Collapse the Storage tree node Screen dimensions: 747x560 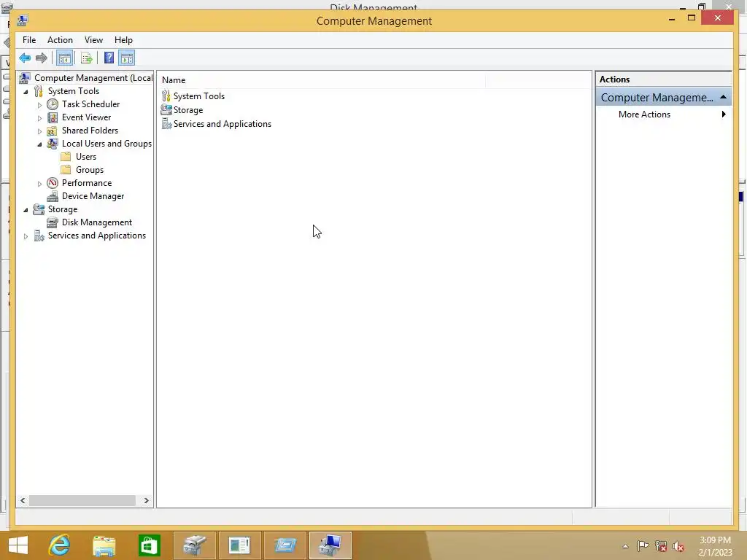(26, 210)
